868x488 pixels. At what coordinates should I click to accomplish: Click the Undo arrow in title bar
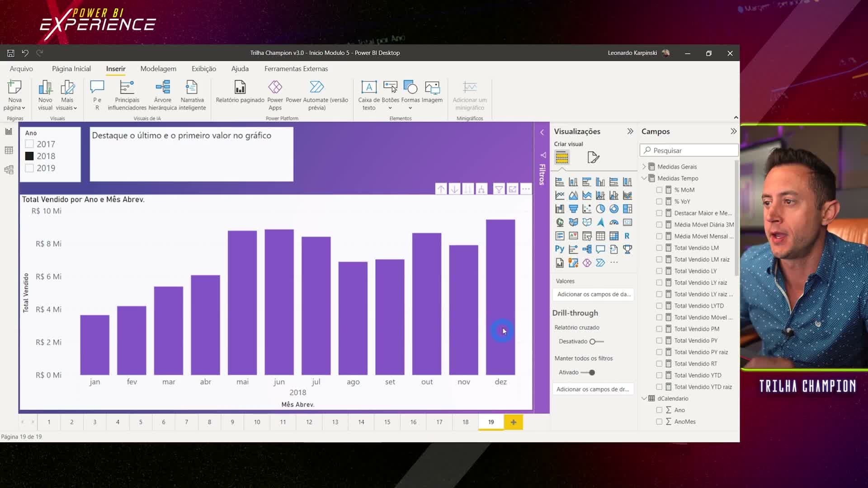tap(25, 53)
